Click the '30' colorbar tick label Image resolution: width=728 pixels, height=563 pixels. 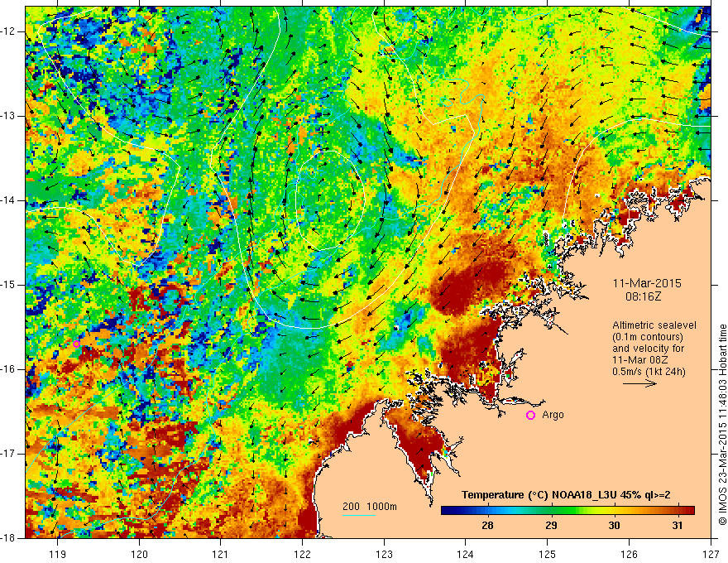(x=614, y=526)
